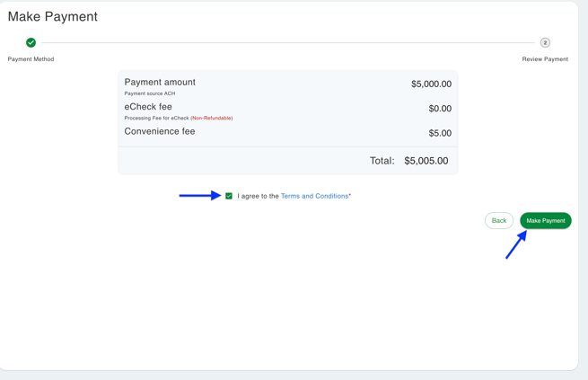Toggle the Terms and Conditions agreement checkbox
The height and width of the screenshot is (380, 588).
[229, 196]
